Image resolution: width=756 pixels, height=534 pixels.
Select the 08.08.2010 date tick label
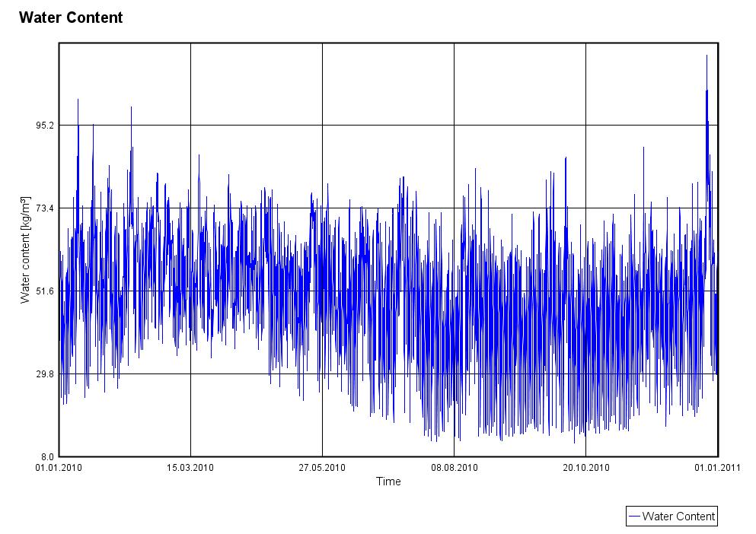click(x=455, y=468)
